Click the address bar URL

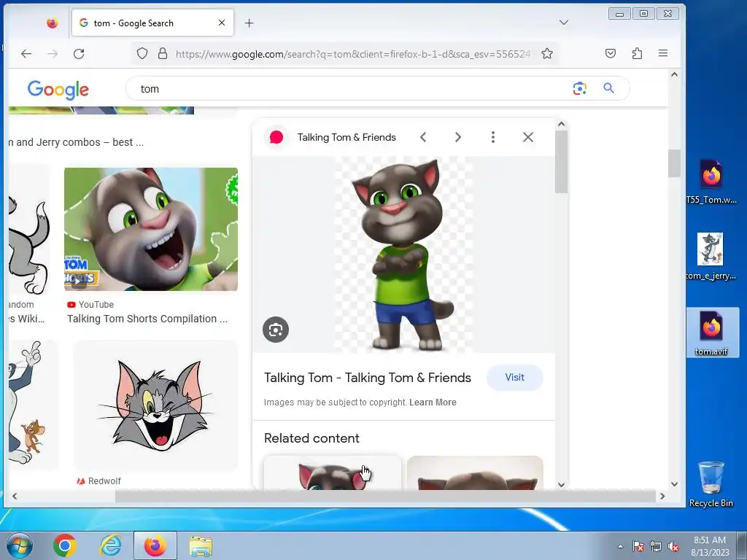pos(352,54)
